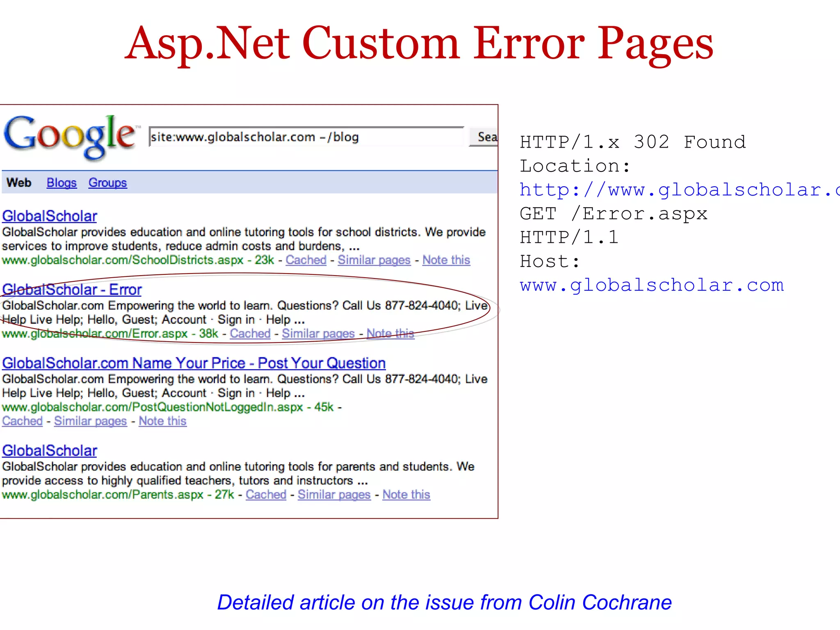
Task: Click Note this for PostQuestionNotLoggedIn.aspx result
Action: coord(162,421)
